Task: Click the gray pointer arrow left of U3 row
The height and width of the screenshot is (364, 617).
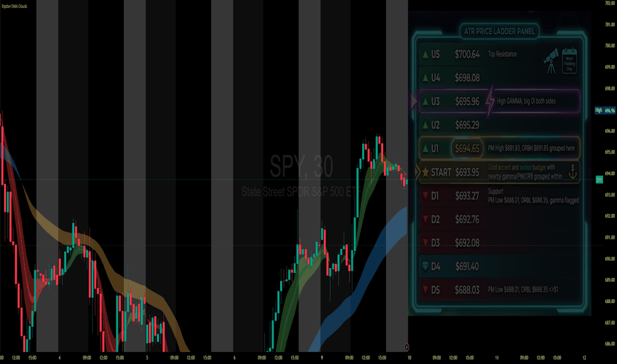Action: click(x=414, y=101)
